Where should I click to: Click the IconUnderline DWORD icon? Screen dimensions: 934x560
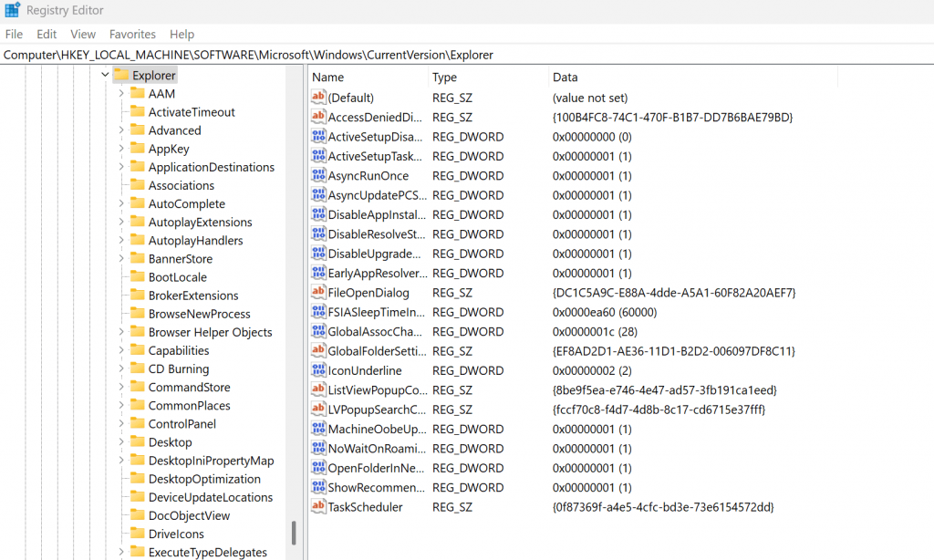(318, 370)
